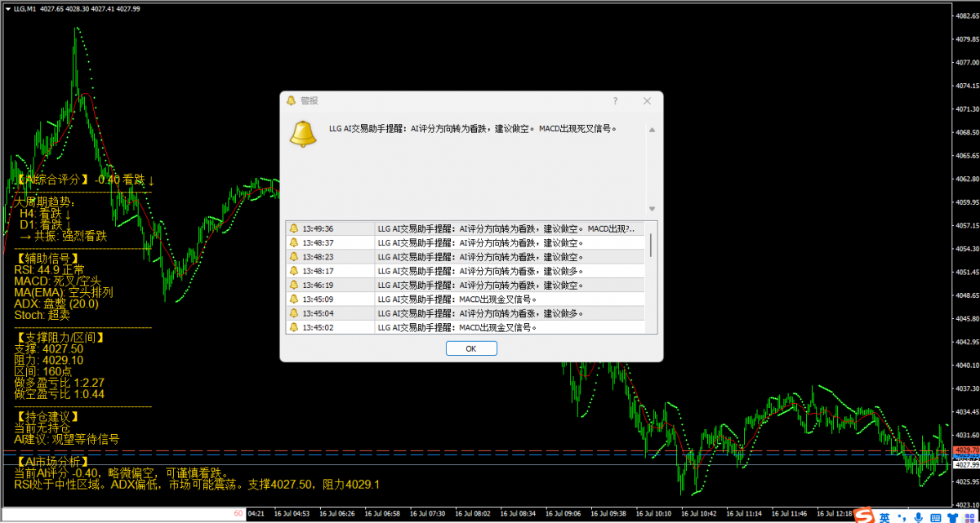Screen dimensions: 980x523
Task: Click the bell icon in the 13:48:23 row
Action: [294, 256]
